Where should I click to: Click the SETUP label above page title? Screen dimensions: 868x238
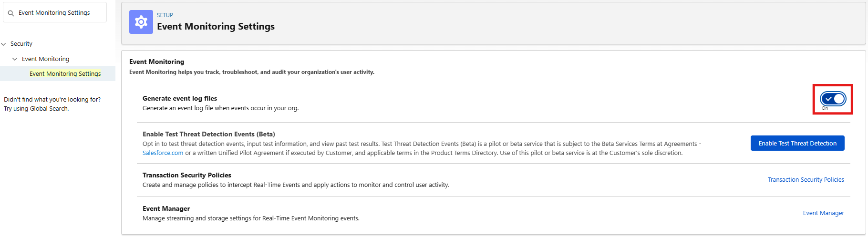165,15
